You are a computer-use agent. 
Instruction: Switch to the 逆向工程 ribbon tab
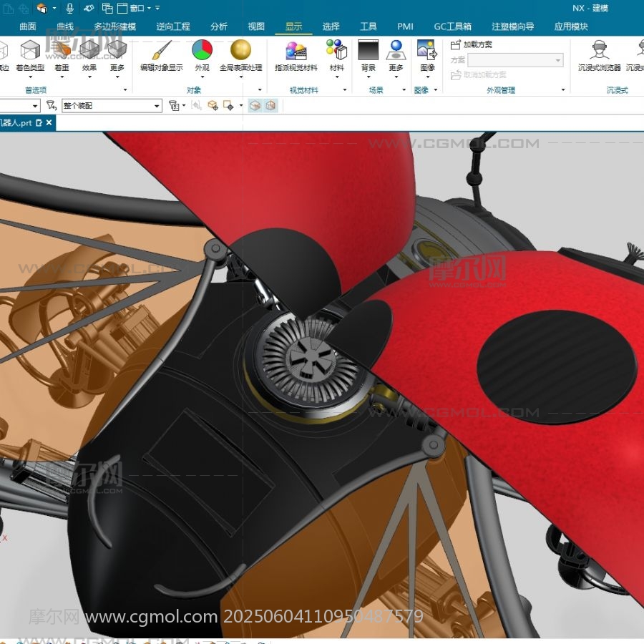pos(173,26)
